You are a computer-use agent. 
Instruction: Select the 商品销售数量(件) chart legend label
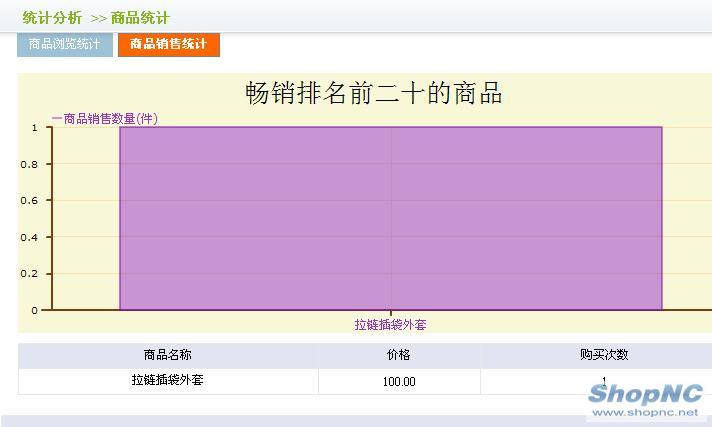105,118
